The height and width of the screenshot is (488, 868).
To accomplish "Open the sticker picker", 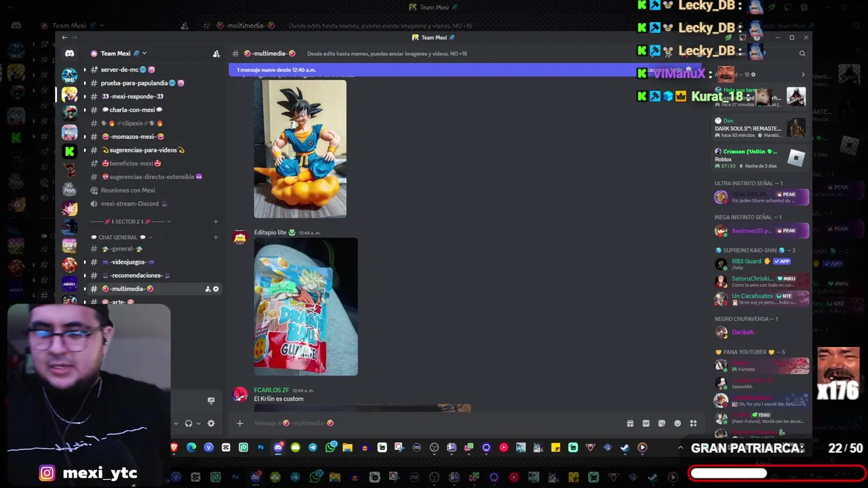I will pyautogui.click(x=662, y=423).
